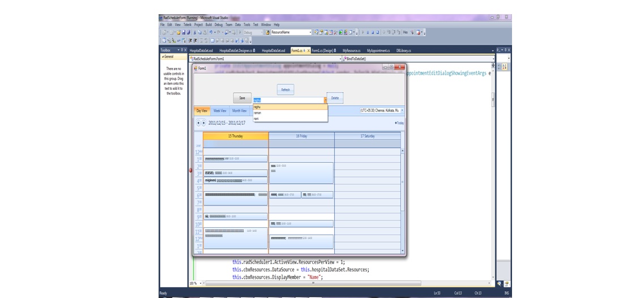Click the scheduler vertical scrollbar

click(x=403, y=201)
